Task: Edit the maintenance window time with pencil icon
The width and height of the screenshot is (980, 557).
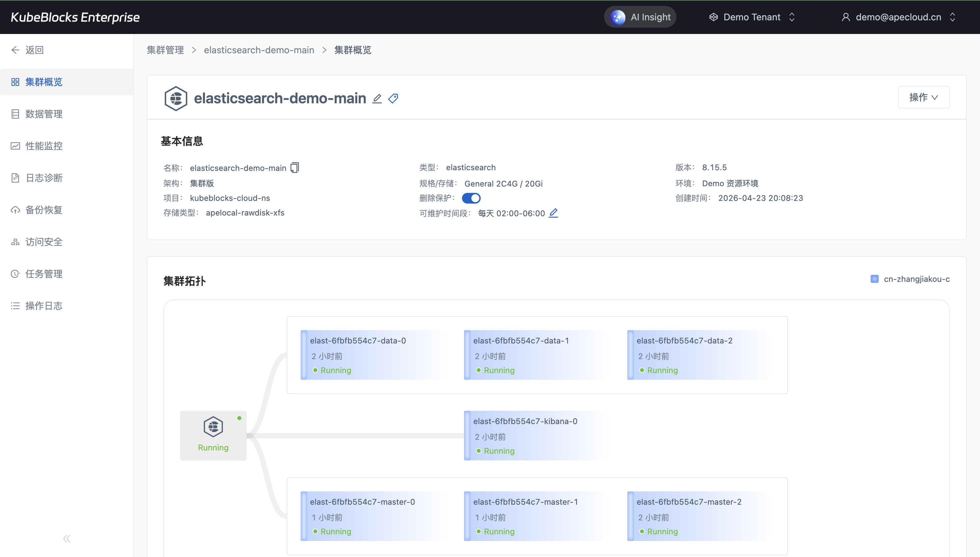Action: tap(553, 213)
